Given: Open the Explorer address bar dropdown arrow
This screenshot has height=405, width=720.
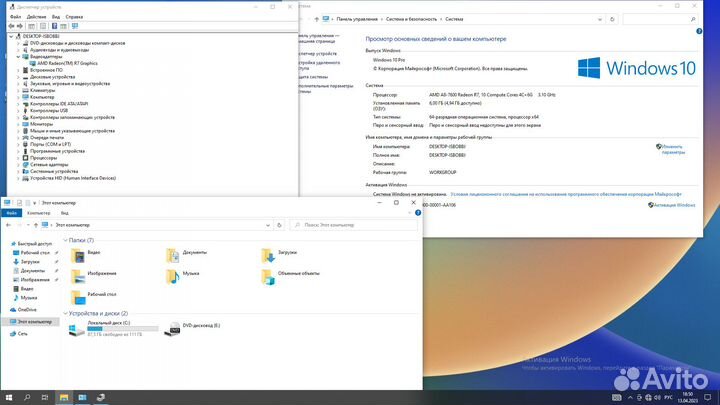Looking at the screenshot, I should tap(268, 225).
